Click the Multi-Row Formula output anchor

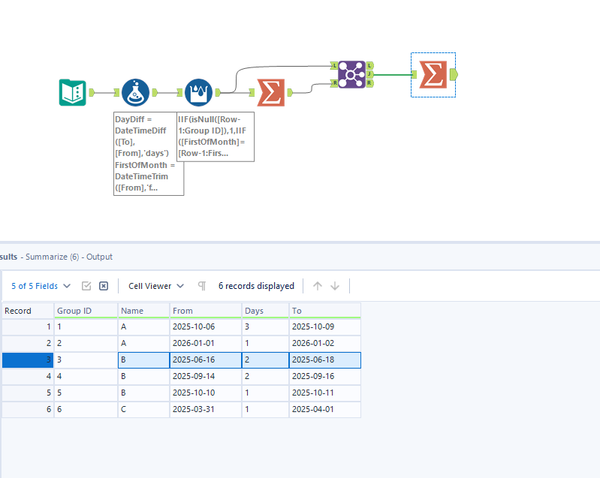click(218, 92)
